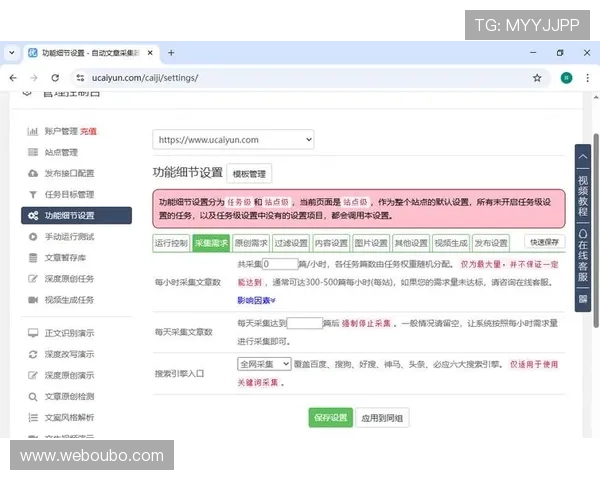The image size is (600, 480).
Task: Switch to the 过滤设置 tab
Action: click(x=291, y=243)
